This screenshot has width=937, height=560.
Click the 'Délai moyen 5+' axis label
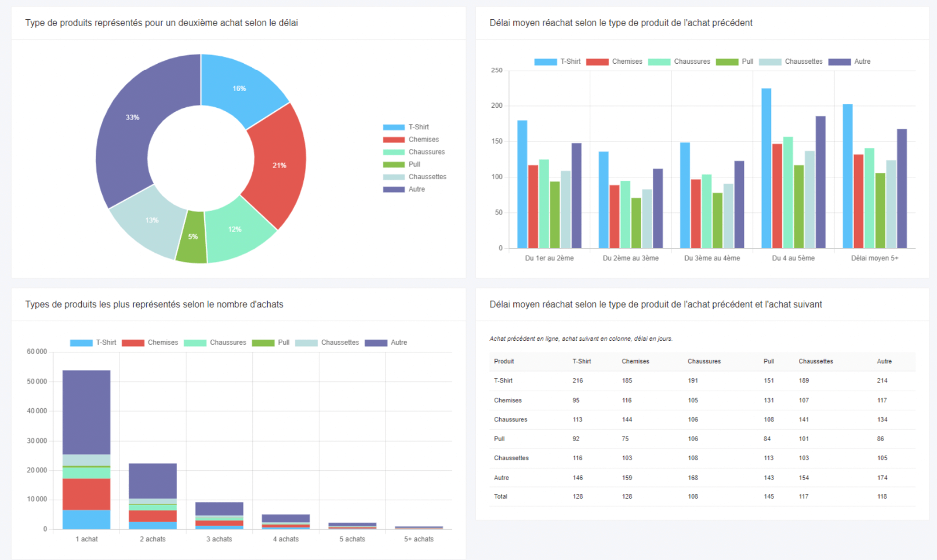click(x=874, y=258)
